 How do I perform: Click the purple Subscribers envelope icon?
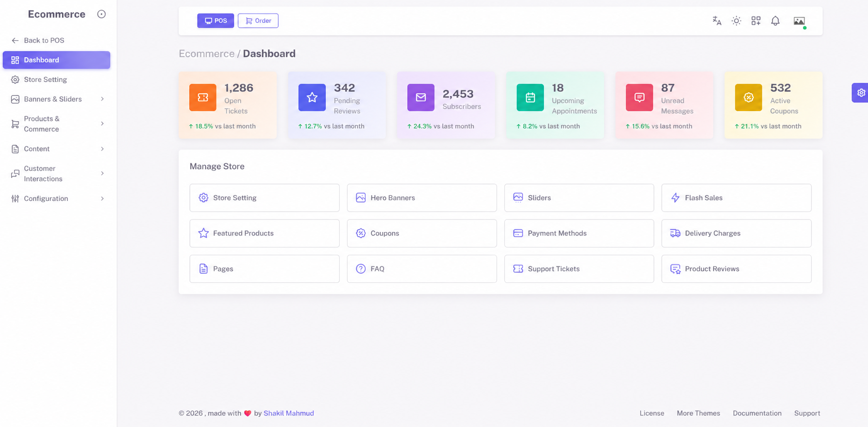(421, 98)
